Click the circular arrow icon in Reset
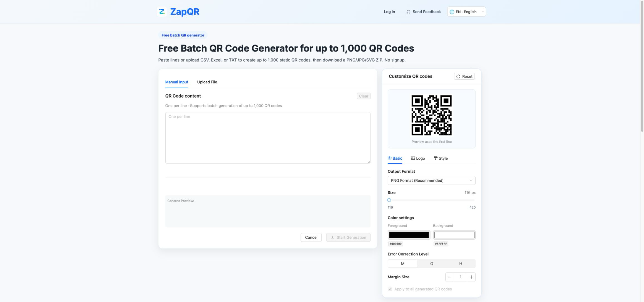 point(458,77)
